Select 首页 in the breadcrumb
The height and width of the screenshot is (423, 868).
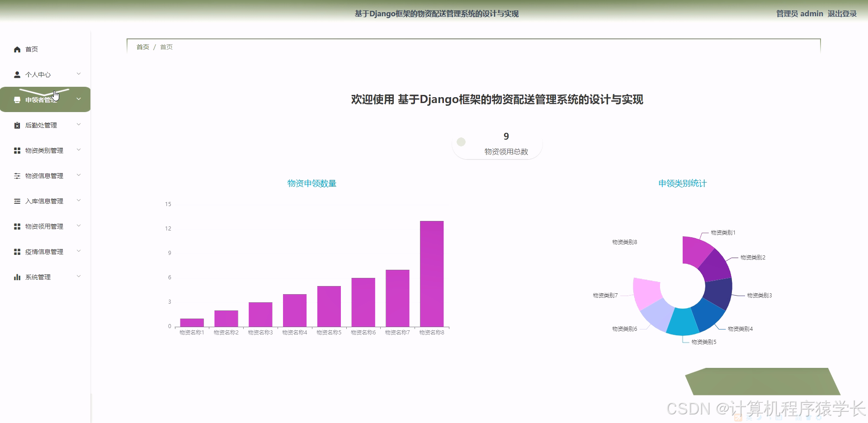142,47
